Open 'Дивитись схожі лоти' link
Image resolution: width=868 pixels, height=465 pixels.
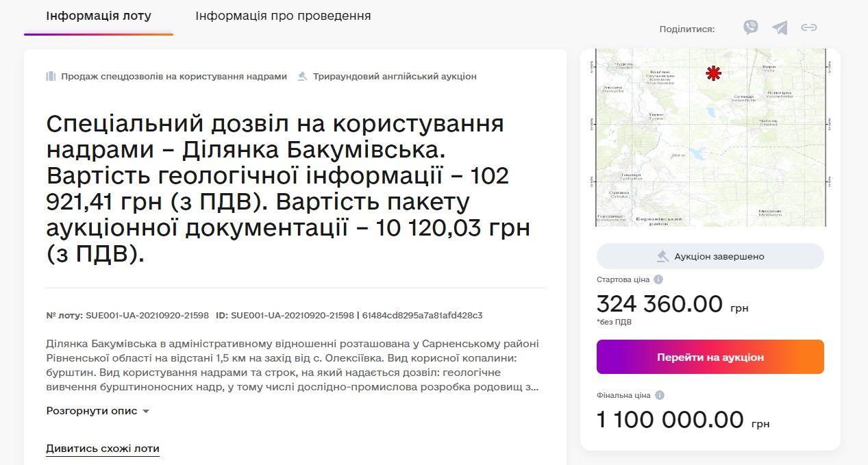pyautogui.click(x=102, y=448)
